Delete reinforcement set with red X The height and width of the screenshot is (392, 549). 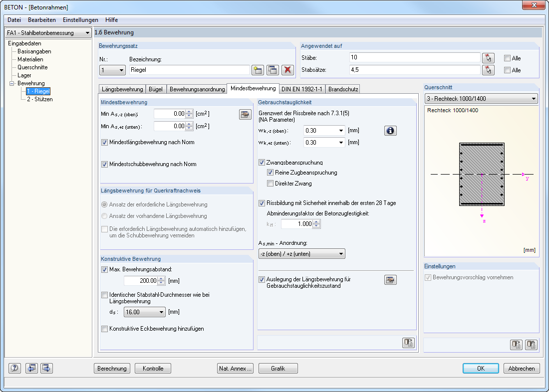pos(287,70)
